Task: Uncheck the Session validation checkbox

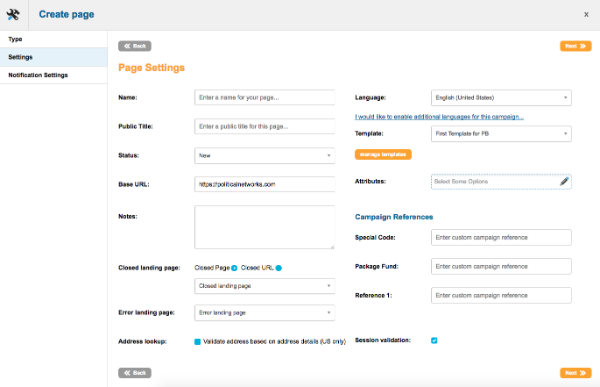Action: click(434, 340)
